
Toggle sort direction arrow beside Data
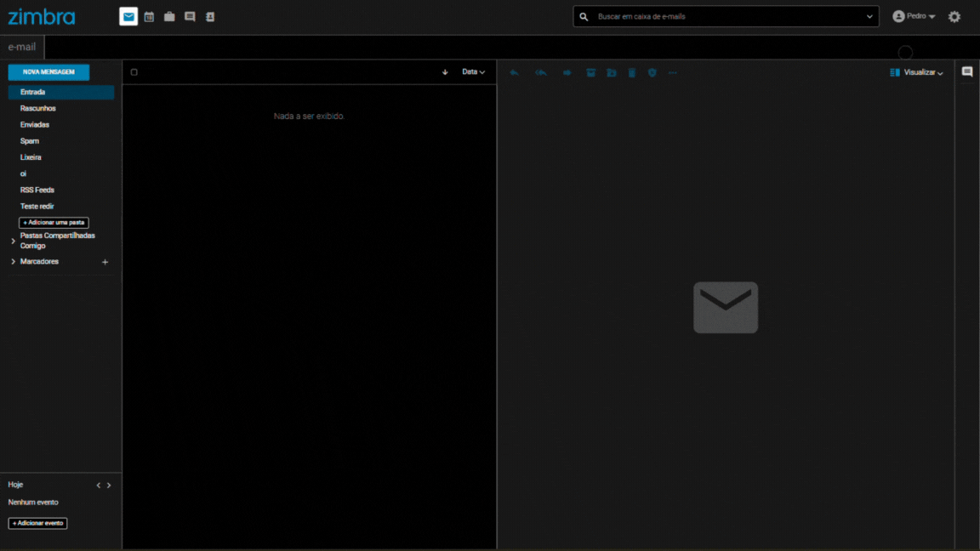[445, 72]
